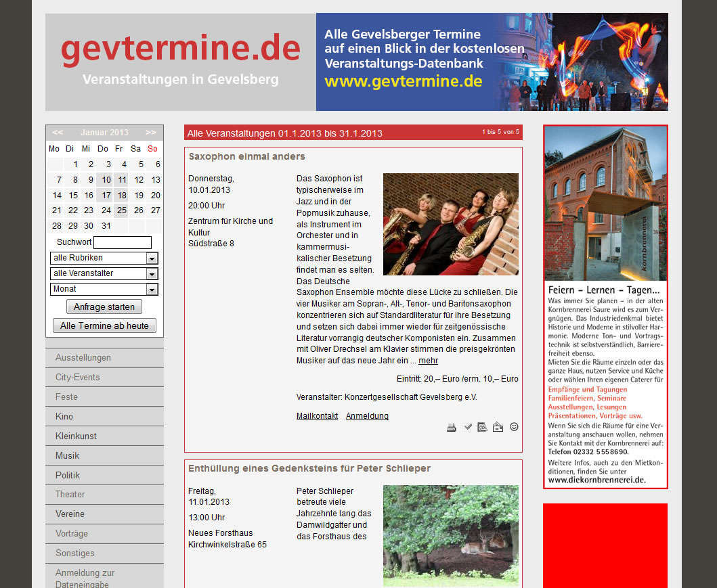Screen dimensions: 717x588
Task: Open the 'alle Veranstalter' dropdown
Action: point(104,273)
